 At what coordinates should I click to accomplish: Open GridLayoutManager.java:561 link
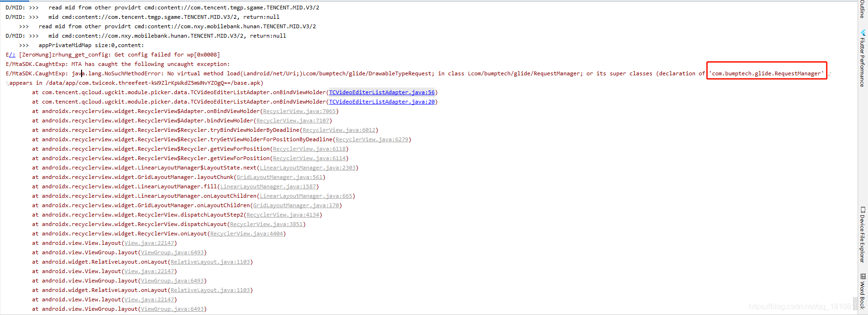click(280, 177)
